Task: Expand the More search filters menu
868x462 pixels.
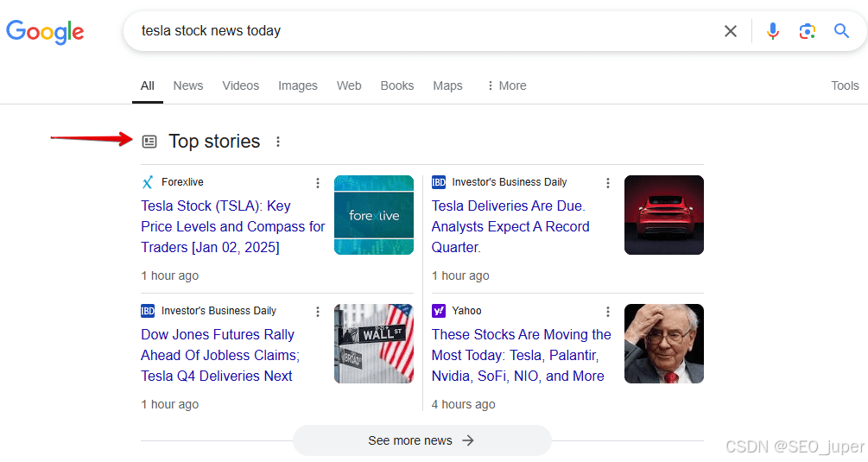Action: point(506,85)
